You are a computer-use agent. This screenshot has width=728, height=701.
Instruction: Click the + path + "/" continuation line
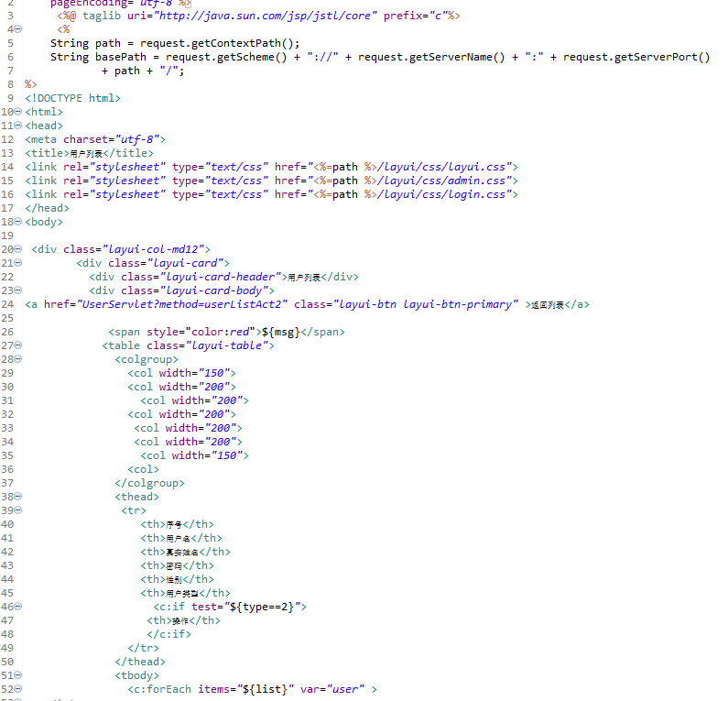pyautogui.click(x=143, y=71)
